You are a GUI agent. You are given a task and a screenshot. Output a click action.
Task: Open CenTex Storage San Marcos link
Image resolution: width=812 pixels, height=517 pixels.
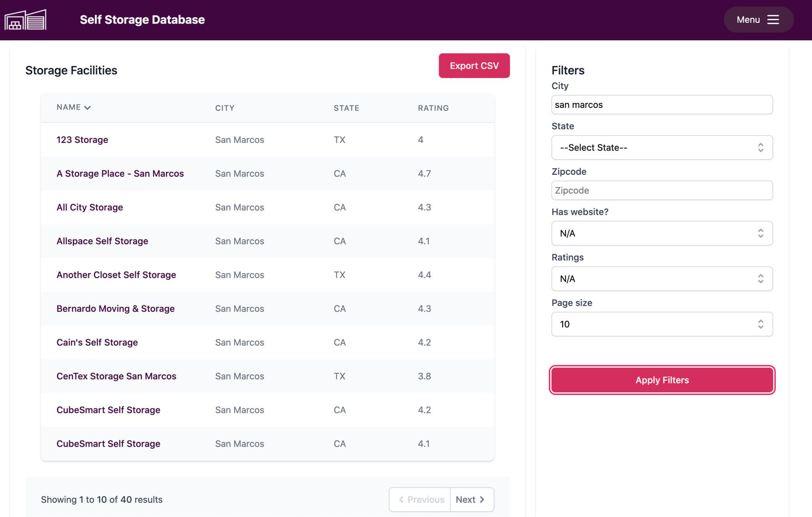click(x=116, y=376)
